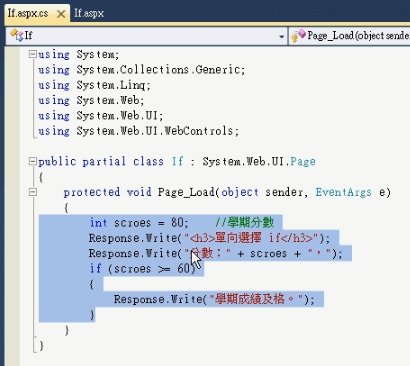Click on 'using System.Collections.Generic;' line
This screenshot has width=410, height=366.
pos(142,70)
